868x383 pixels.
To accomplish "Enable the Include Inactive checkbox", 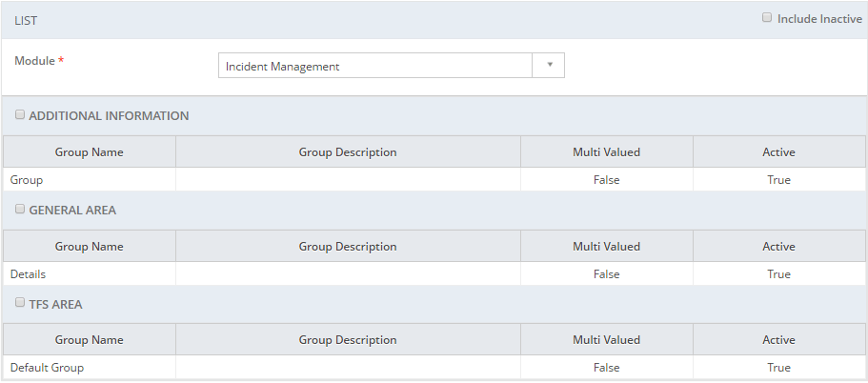I will click(x=767, y=18).
